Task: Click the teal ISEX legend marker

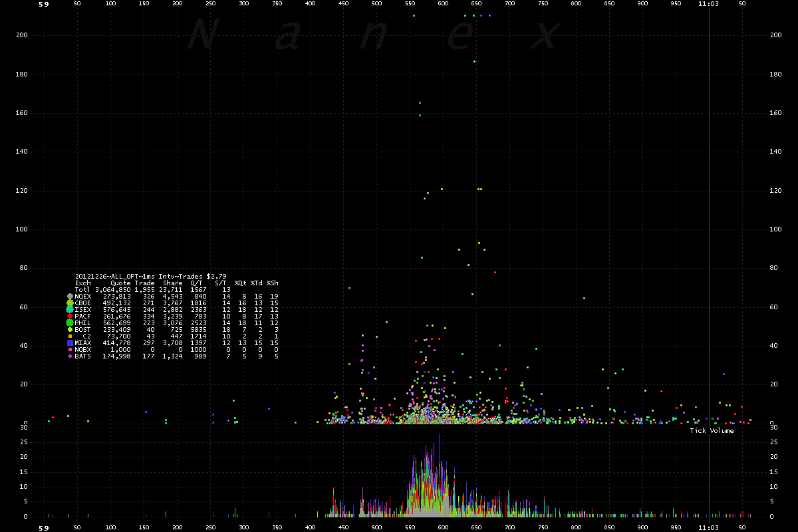Action: pos(70,309)
